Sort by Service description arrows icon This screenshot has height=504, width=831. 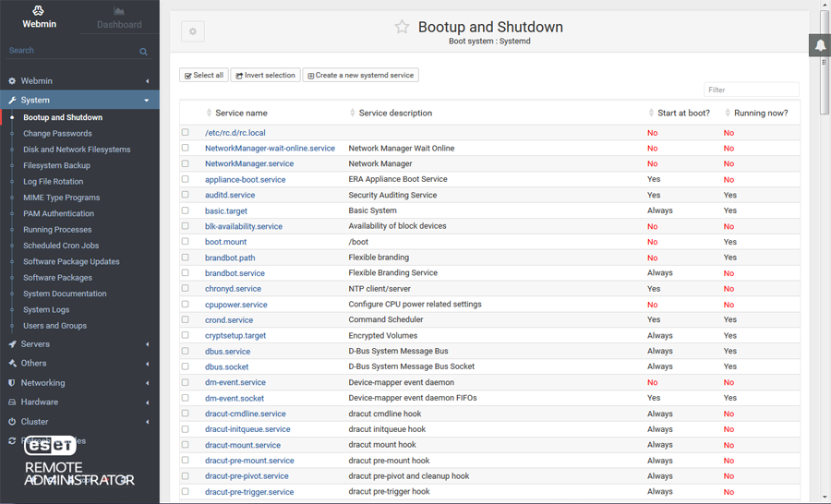353,113
